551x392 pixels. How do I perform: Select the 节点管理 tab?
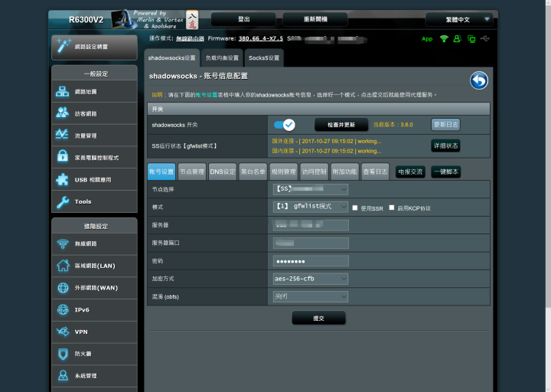pyautogui.click(x=192, y=171)
